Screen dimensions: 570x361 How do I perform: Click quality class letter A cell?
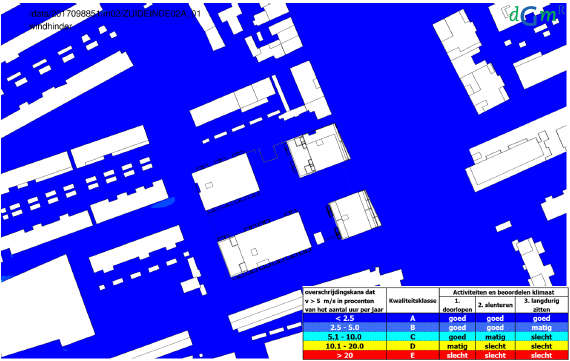tap(413, 318)
